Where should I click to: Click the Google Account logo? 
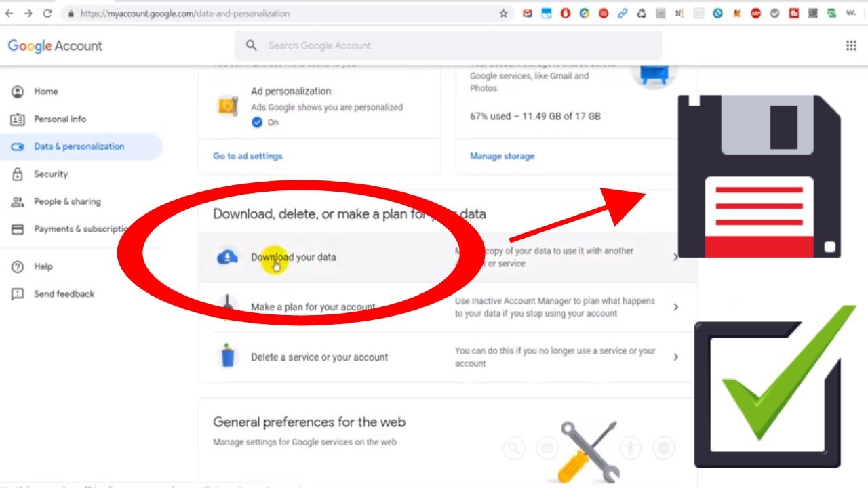click(55, 45)
